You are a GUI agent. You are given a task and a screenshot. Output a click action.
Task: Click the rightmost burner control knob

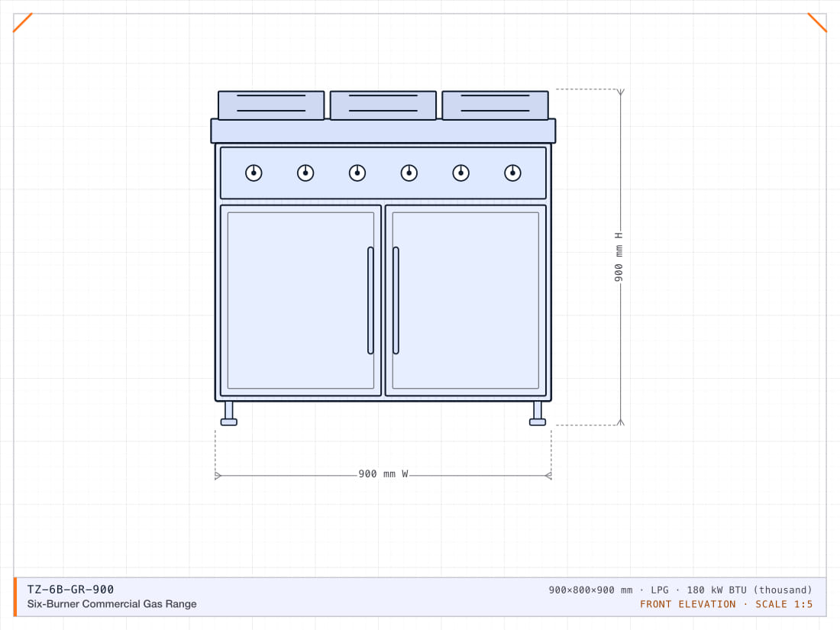click(512, 173)
